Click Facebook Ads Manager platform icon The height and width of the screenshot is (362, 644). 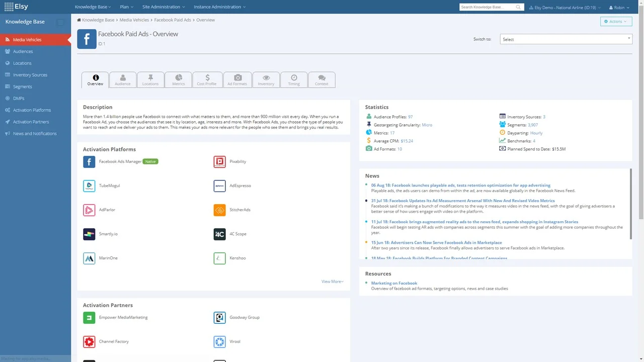[x=89, y=161]
